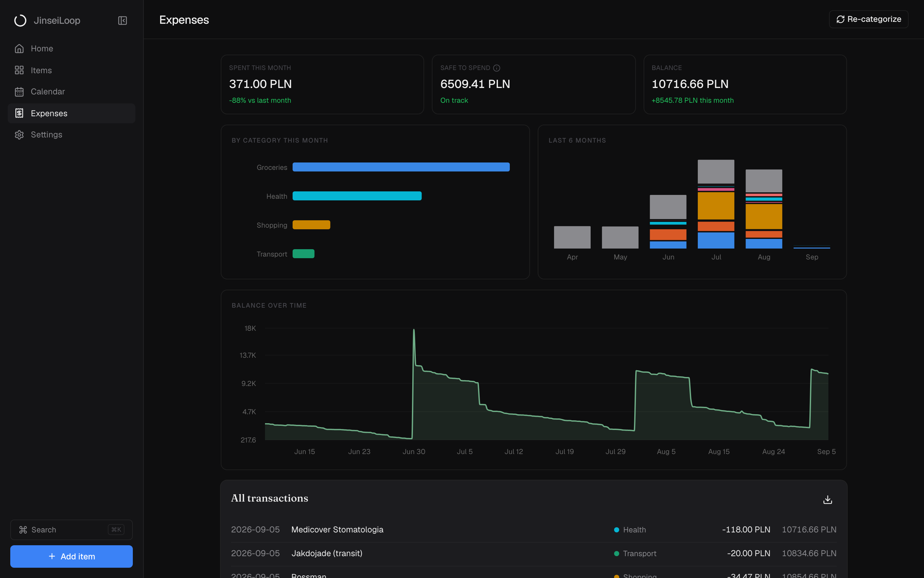Click the -20.00 PLN amount
Screen dimensions: 924x578
click(749, 553)
